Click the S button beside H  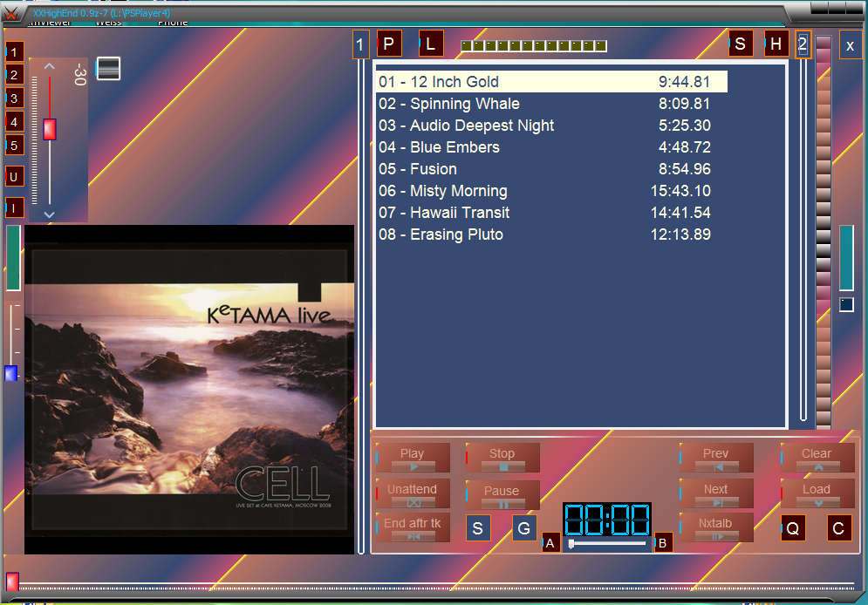(x=740, y=44)
